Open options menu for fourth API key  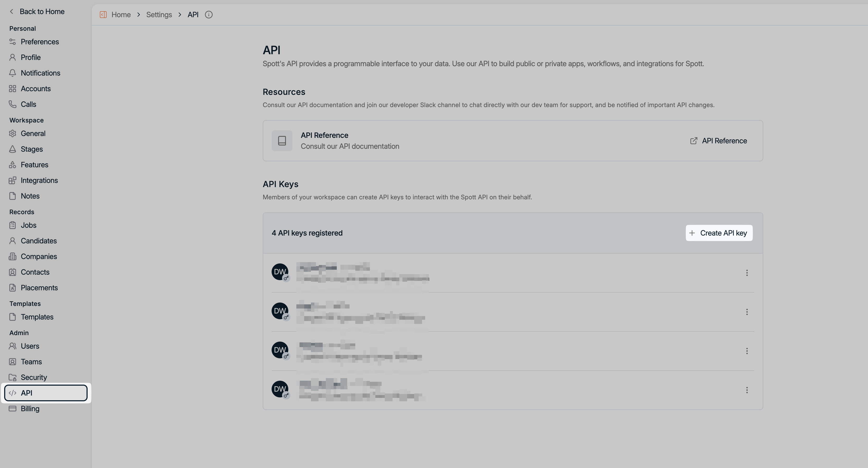click(x=747, y=390)
